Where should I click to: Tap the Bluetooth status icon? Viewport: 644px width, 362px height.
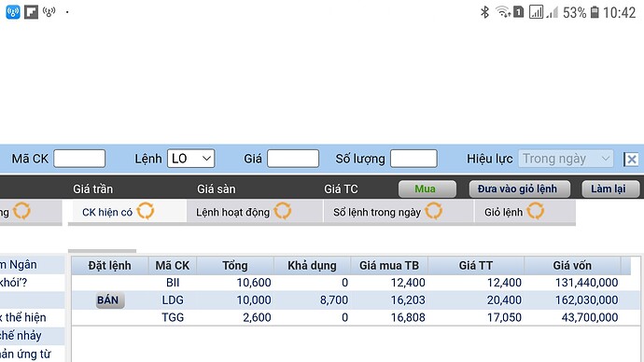pos(485,12)
